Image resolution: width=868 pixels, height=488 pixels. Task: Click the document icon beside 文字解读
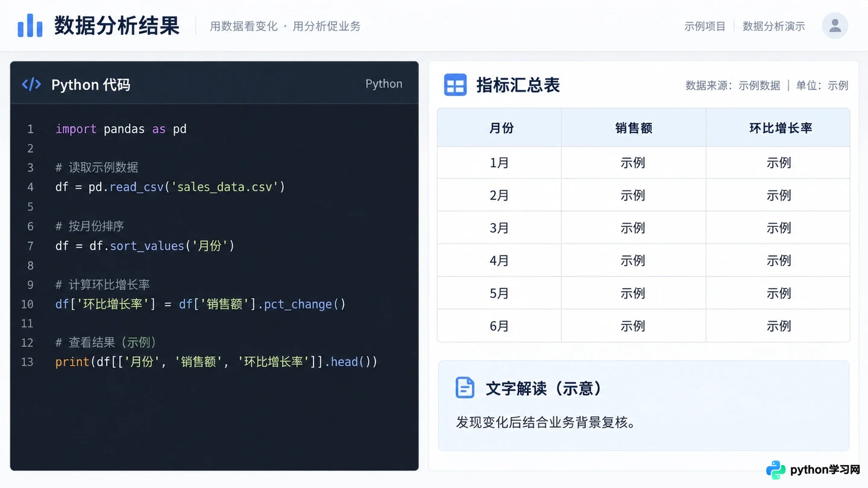coord(465,387)
